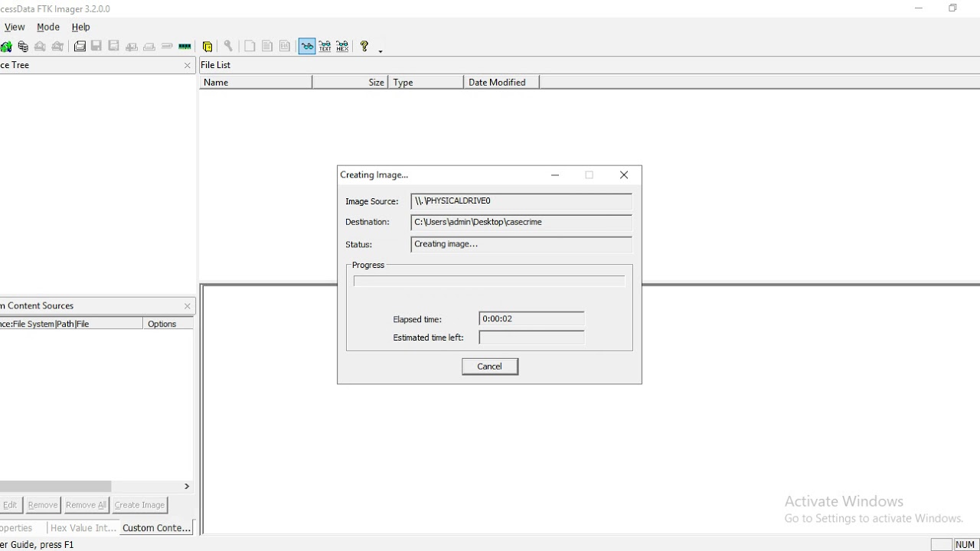The height and width of the screenshot is (551, 980).
Task: Click the Export File Hash List icon
Action: [x=267, y=47]
